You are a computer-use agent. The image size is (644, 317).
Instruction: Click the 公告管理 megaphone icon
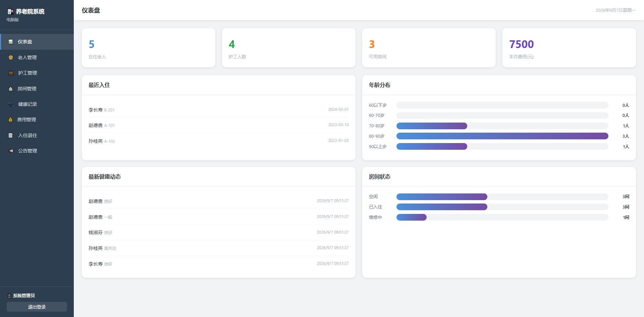pos(11,151)
